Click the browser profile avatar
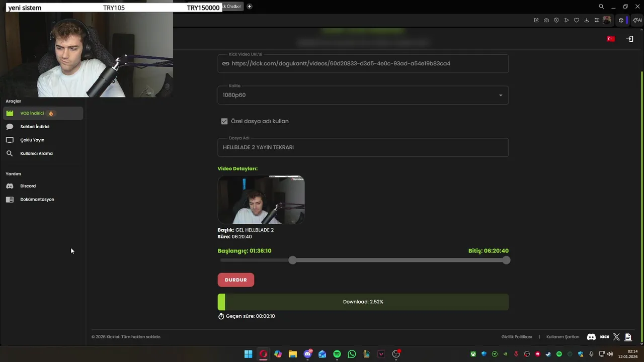The height and width of the screenshot is (362, 644). click(x=607, y=20)
